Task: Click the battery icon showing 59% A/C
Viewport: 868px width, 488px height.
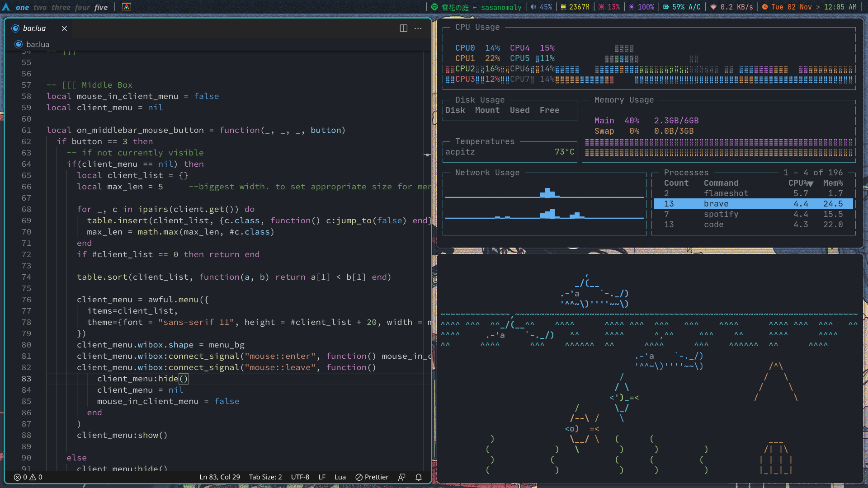Action: pyautogui.click(x=666, y=7)
